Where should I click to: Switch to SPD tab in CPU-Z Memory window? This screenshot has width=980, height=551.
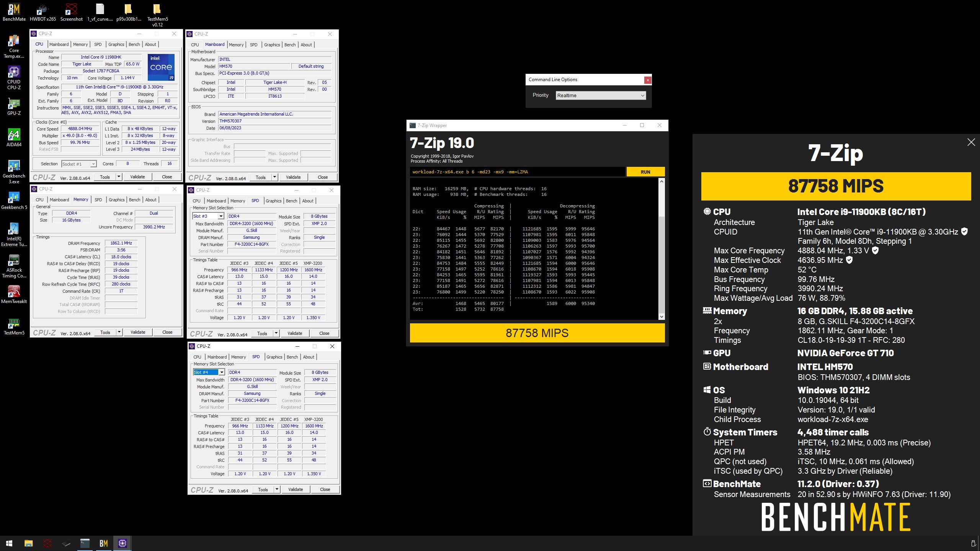point(98,200)
